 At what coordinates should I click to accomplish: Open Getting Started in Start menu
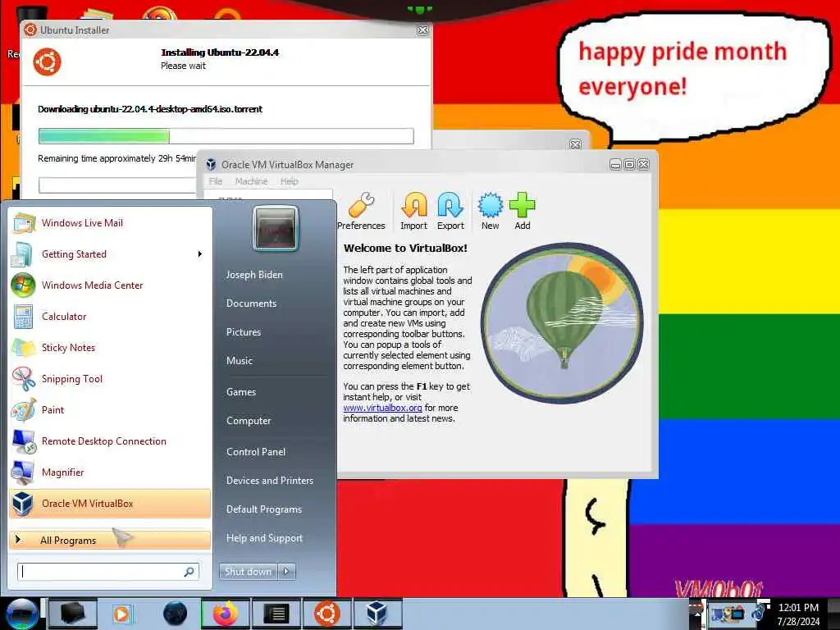click(110, 254)
